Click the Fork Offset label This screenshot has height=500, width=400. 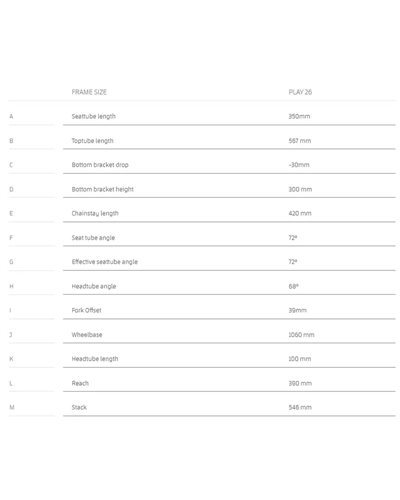click(x=86, y=310)
